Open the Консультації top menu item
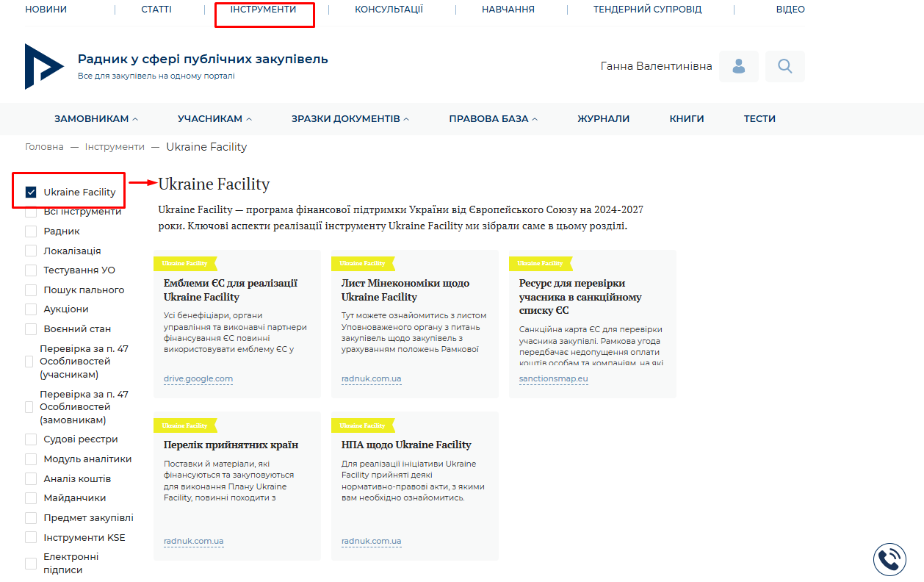The image size is (924, 582). (389, 10)
